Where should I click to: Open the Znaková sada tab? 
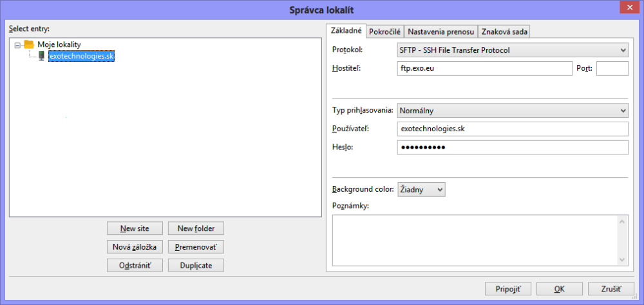click(x=504, y=32)
